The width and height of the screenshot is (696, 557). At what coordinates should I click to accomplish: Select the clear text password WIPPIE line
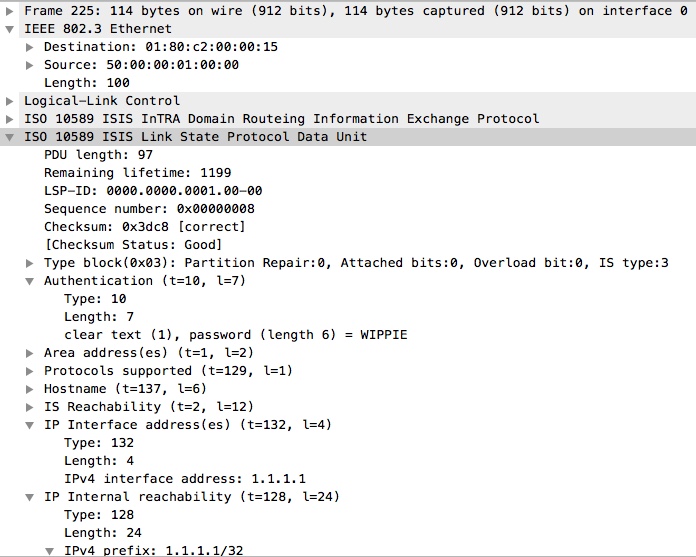(x=235, y=335)
